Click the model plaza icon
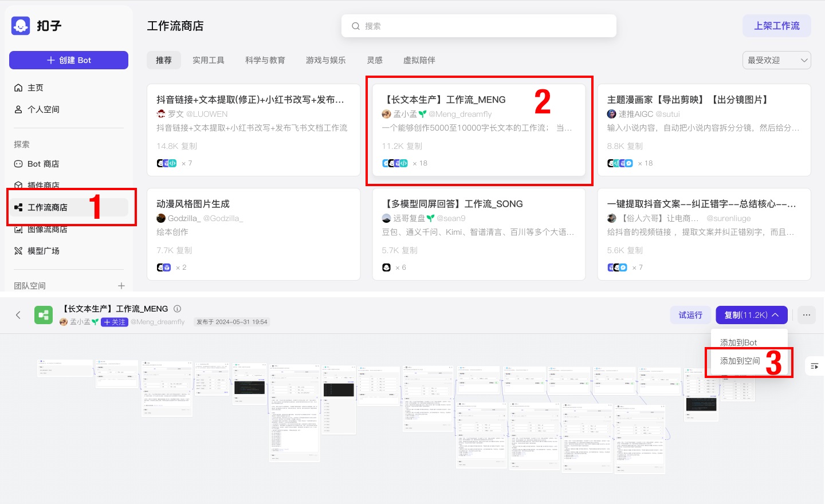825x504 pixels. [x=18, y=251]
